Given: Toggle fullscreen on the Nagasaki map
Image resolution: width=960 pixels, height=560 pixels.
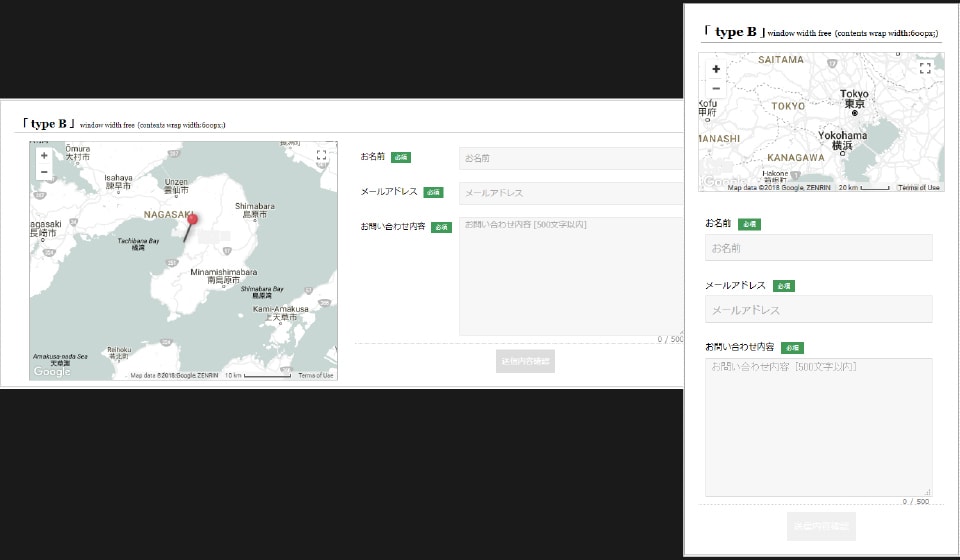Looking at the screenshot, I should [321, 155].
